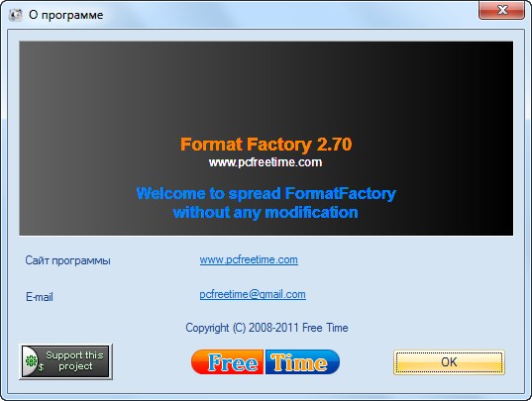Click the orange Free logo half
Viewport: 532px width, 401px height.
228,362
